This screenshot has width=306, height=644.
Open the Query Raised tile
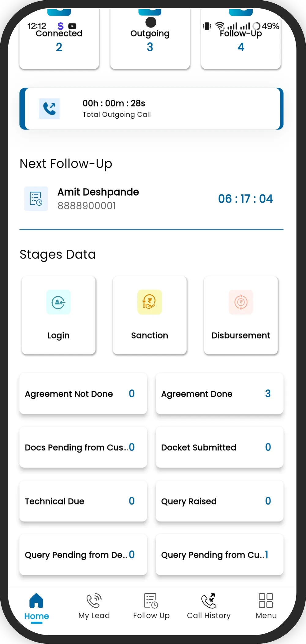click(x=219, y=501)
